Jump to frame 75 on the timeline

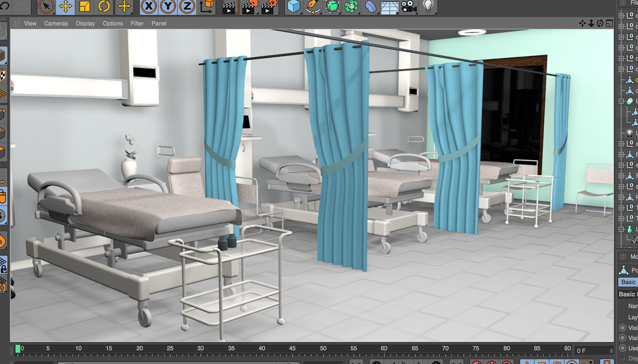[476, 348]
